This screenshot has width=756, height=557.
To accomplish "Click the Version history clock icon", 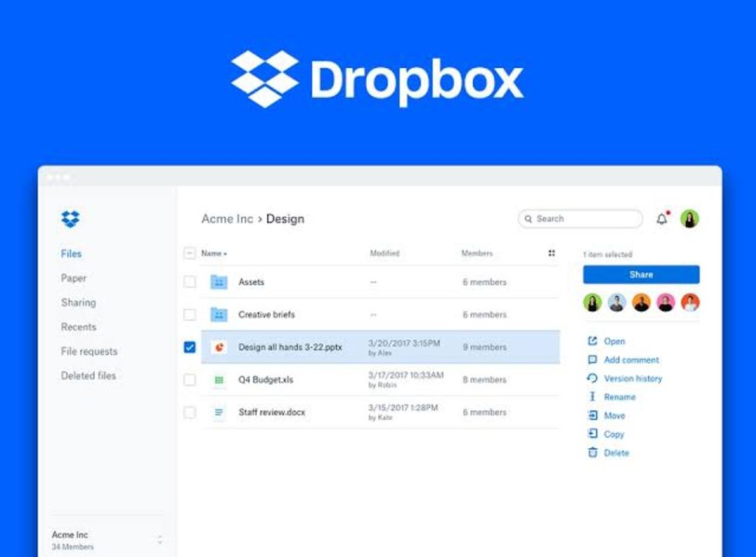I will click(593, 378).
